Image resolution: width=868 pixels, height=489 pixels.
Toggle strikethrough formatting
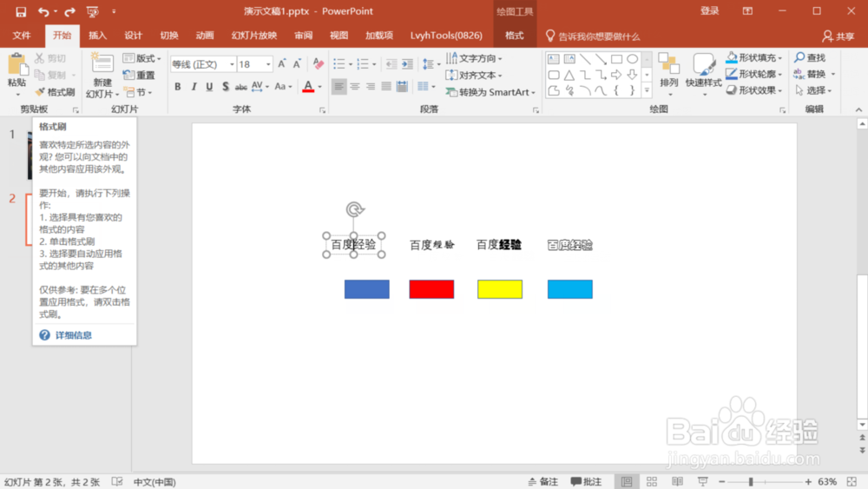240,87
